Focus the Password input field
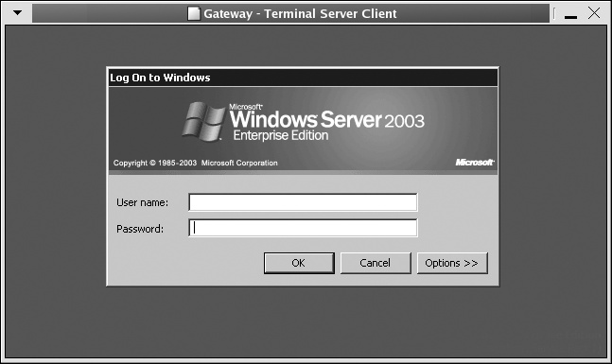This screenshot has width=612, height=364. click(303, 228)
